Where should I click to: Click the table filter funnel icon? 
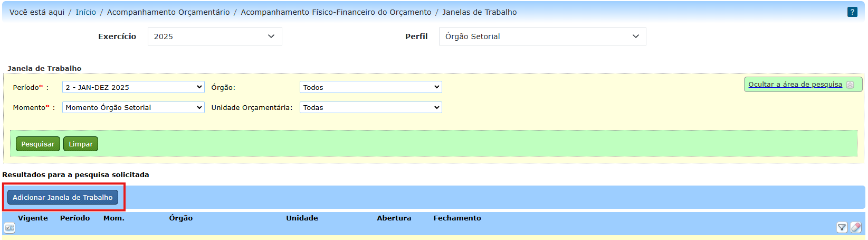(842, 227)
